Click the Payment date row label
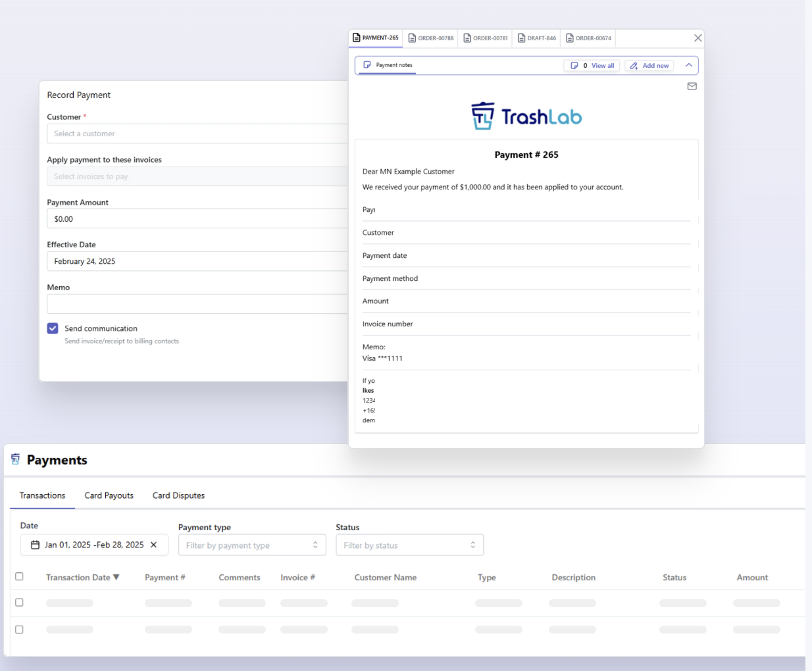Viewport: 812px width, 671px height. pyautogui.click(x=385, y=255)
